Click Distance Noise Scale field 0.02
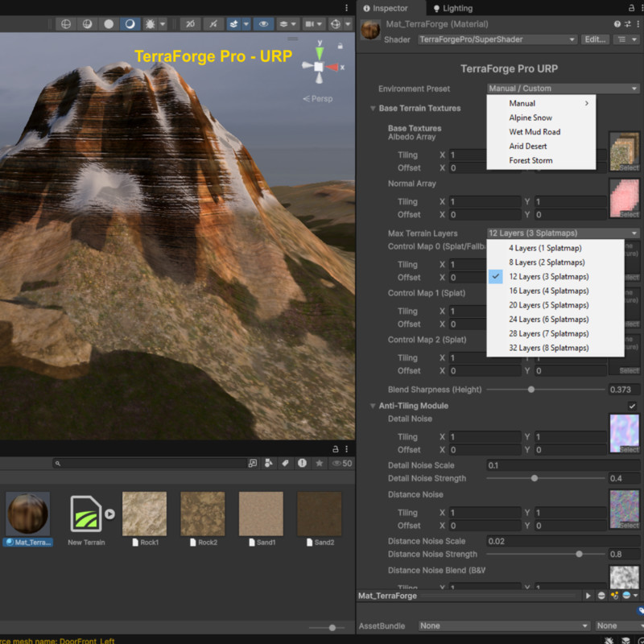The width and height of the screenshot is (644, 644). pos(563,541)
